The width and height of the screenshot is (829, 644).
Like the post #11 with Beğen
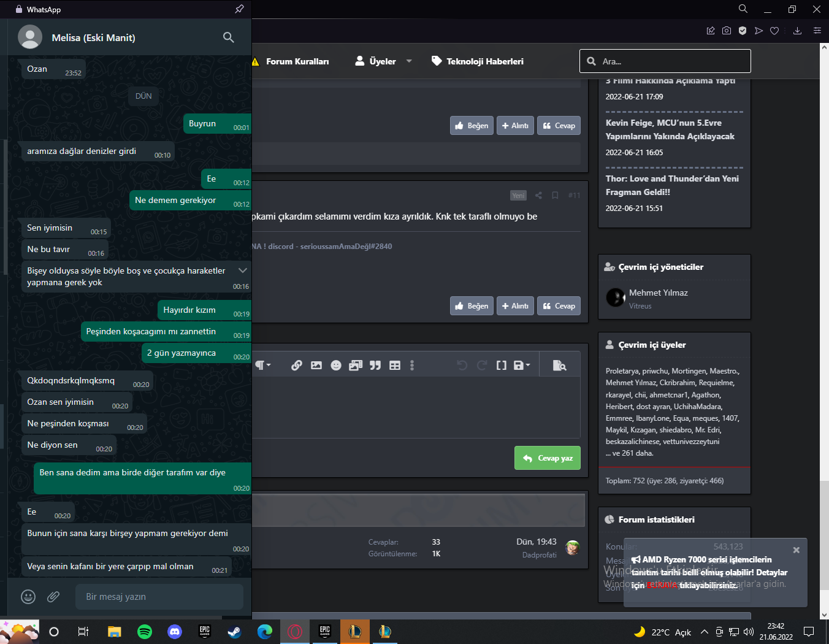[472, 306]
